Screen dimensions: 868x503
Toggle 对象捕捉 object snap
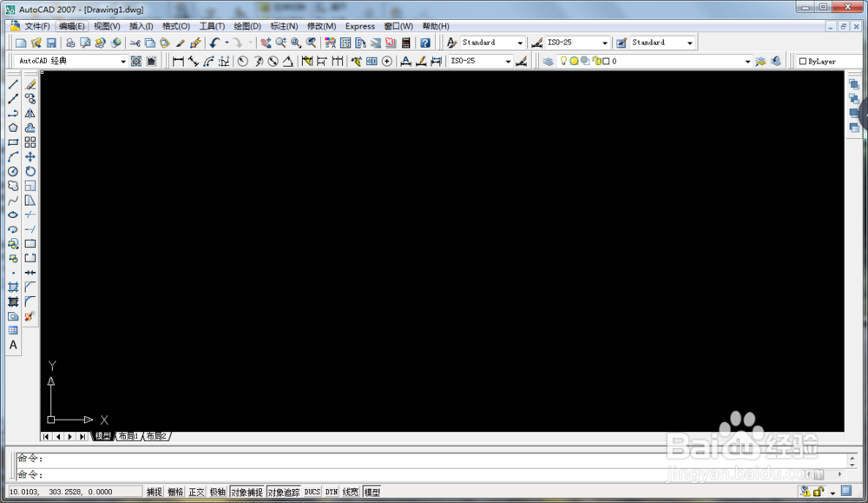[247, 492]
